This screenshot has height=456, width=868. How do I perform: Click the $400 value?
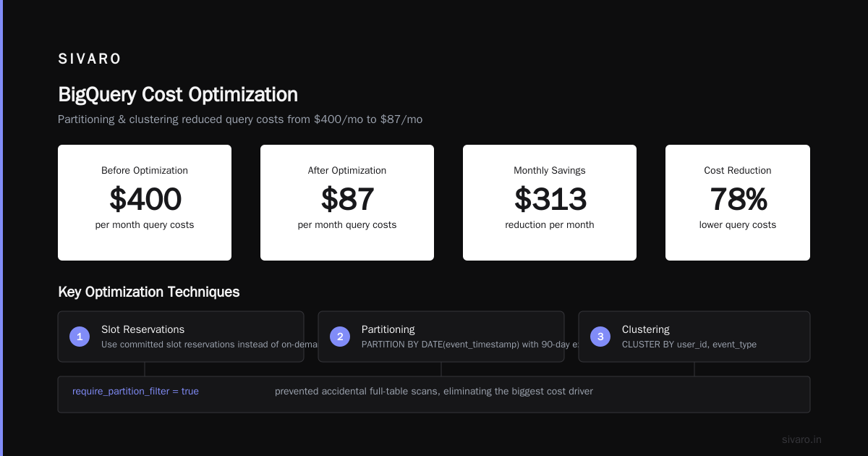(x=145, y=199)
